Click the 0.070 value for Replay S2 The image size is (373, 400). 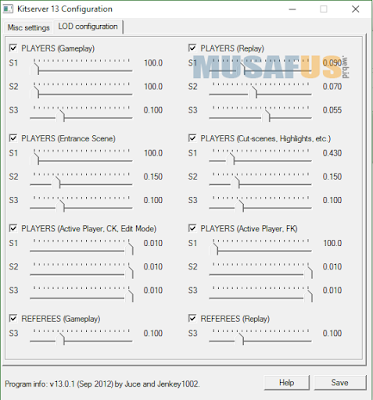[332, 86]
